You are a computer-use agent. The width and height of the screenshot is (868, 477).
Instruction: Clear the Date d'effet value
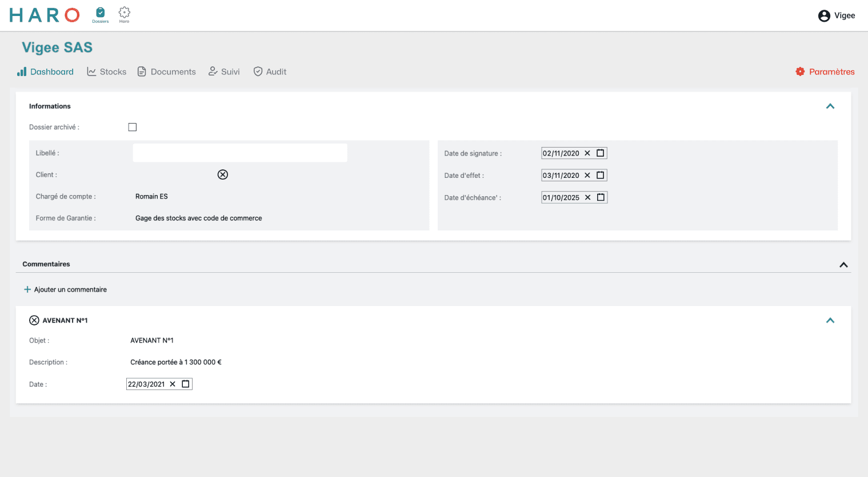tap(587, 176)
